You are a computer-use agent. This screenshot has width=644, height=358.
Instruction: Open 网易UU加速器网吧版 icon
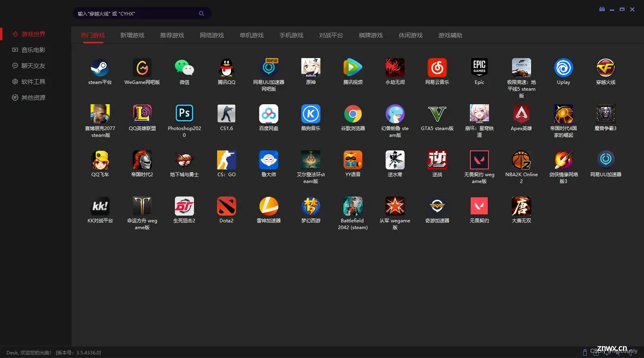(x=269, y=68)
